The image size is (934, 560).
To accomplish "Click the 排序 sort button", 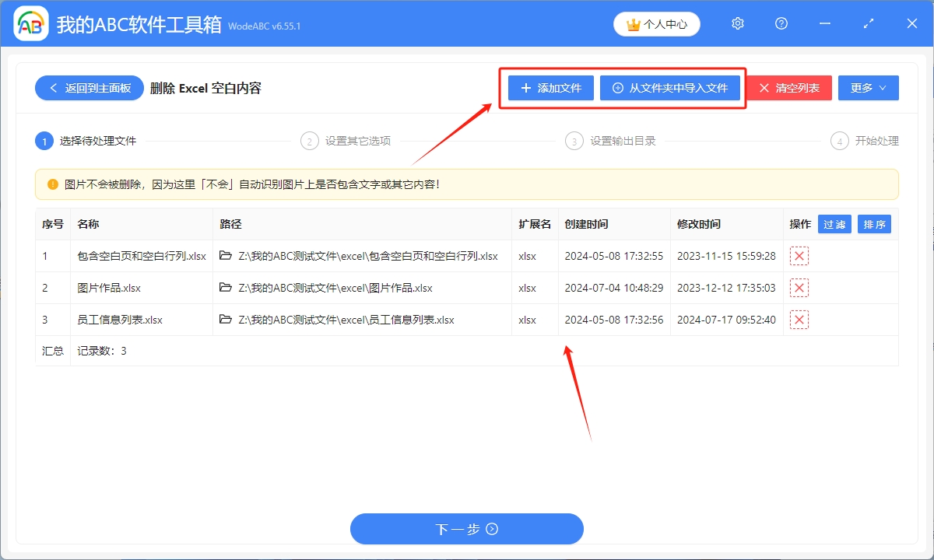I will point(874,224).
